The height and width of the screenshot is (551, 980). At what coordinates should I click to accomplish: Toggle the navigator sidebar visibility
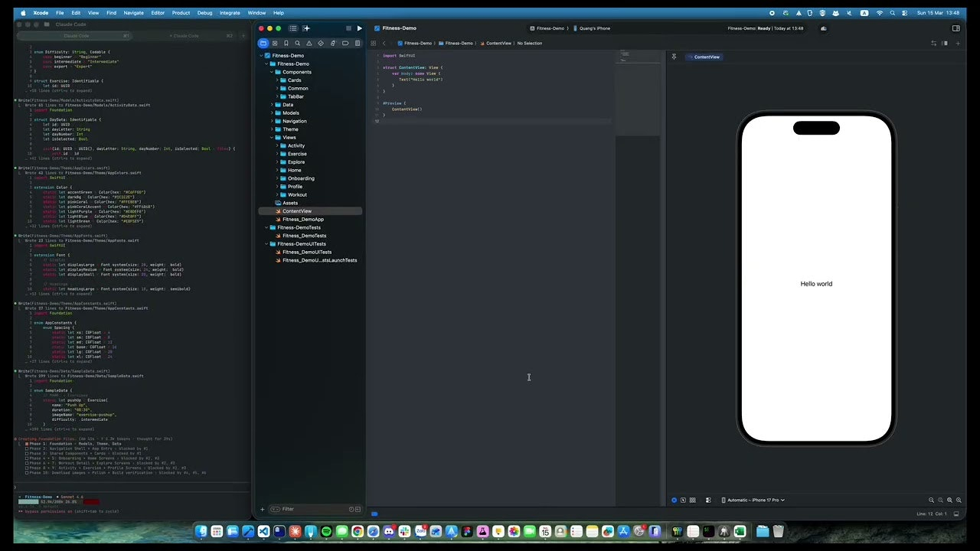point(292,28)
